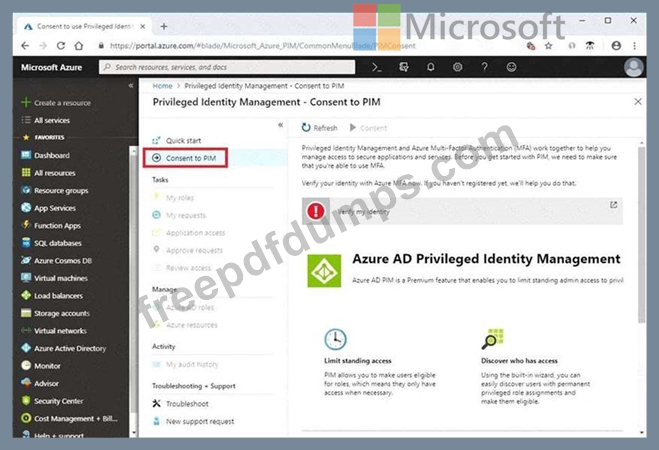Image resolution: width=659 pixels, height=450 pixels.
Task: Open Cloud Shell from the top bar
Action: pyautogui.click(x=376, y=67)
